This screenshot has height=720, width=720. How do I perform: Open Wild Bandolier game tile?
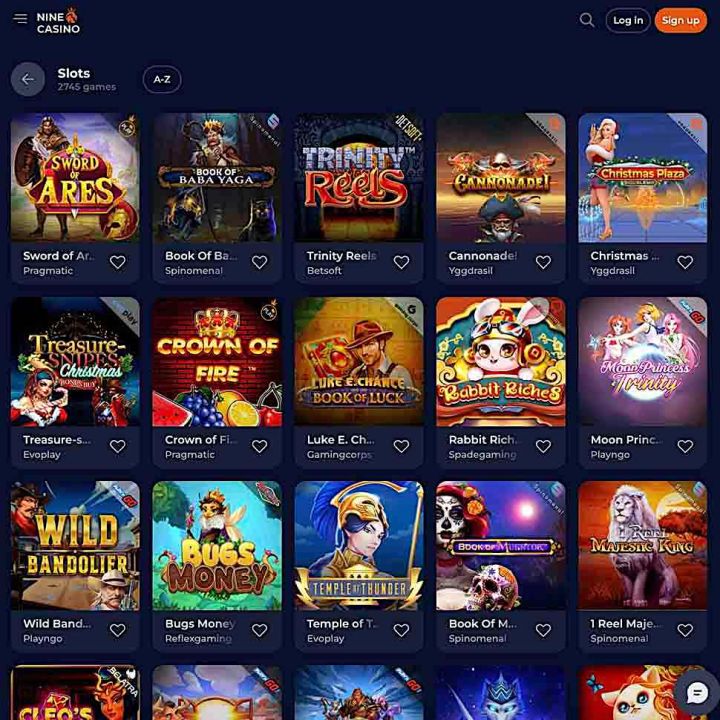(75, 546)
